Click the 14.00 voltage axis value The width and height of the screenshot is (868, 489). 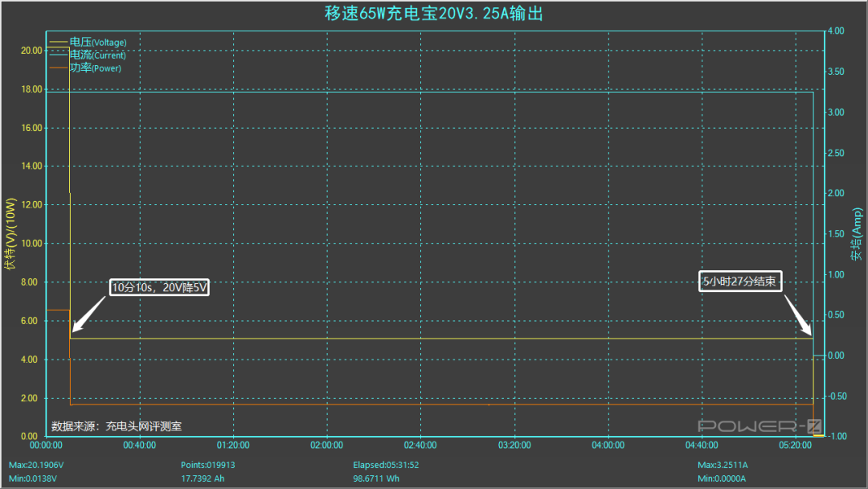tap(31, 166)
